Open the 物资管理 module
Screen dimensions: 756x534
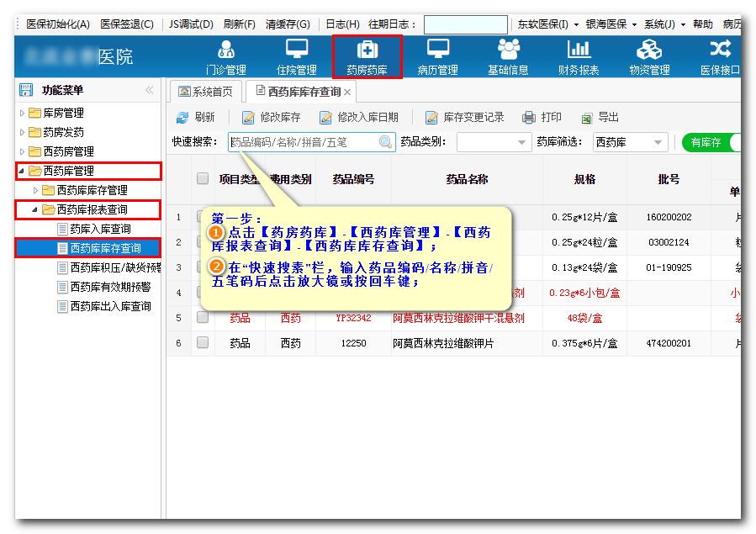point(649,57)
